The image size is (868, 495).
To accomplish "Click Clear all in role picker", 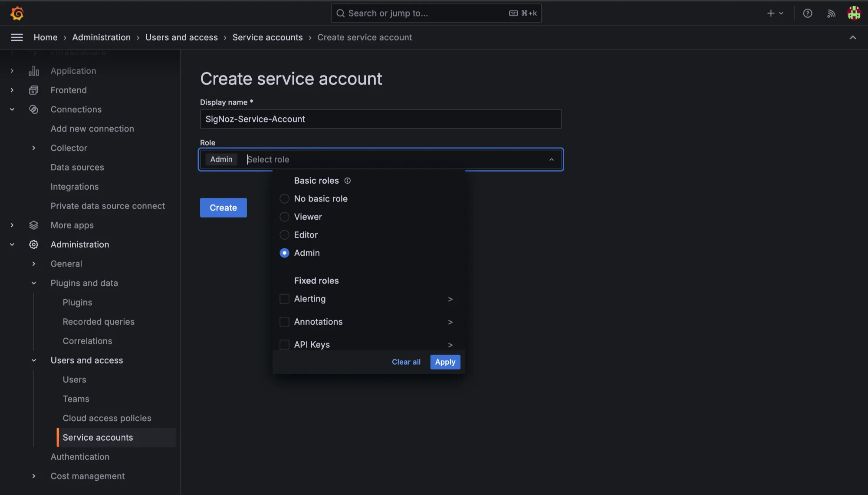I will pyautogui.click(x=406, y=362).
